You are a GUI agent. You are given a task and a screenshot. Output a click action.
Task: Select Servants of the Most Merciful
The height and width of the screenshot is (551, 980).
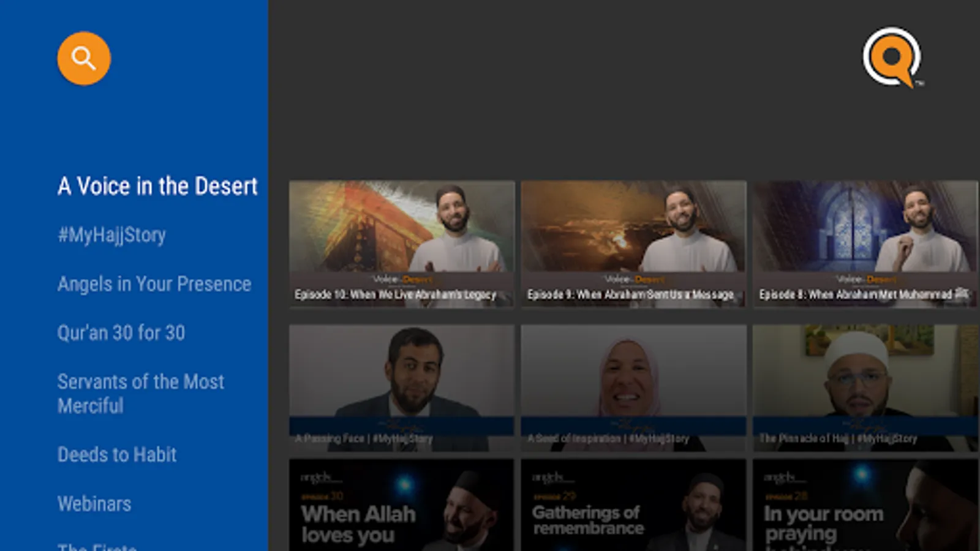click(141, 394)
